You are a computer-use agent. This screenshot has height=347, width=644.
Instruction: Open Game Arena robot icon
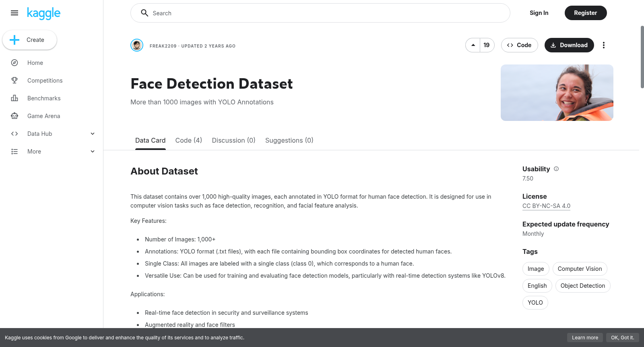(14, 116)
